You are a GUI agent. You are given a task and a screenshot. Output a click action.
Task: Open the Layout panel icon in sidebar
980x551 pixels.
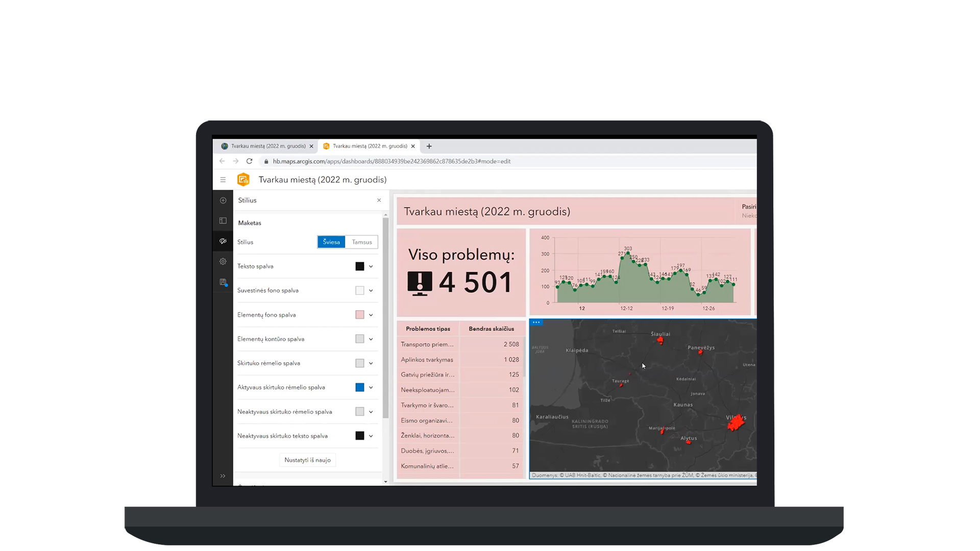[223, 221]
